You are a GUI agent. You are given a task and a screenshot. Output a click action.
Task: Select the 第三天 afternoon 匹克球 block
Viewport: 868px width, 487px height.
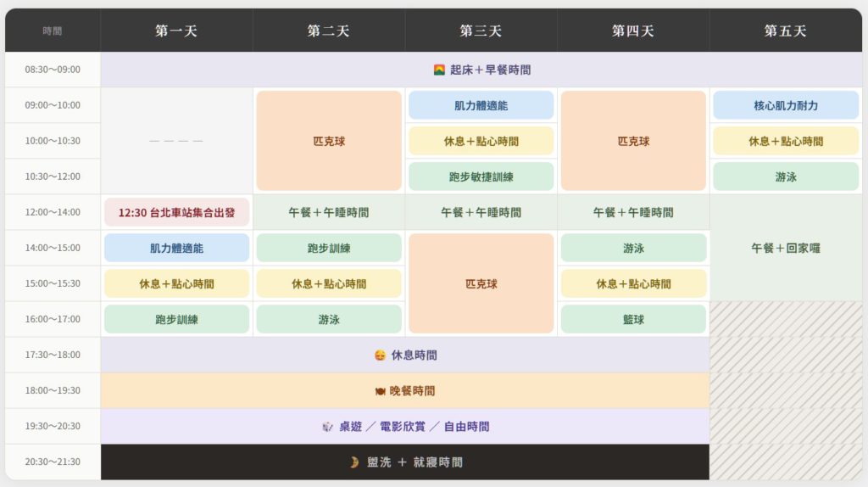[481, 283]
